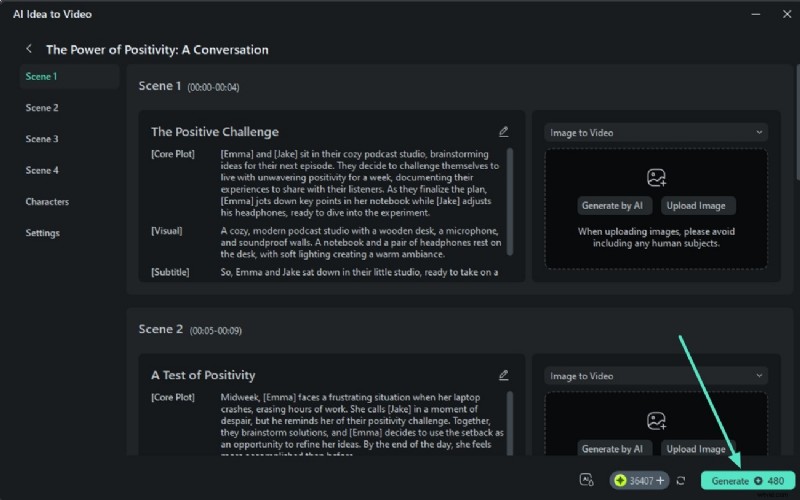Click Upload Image in Scene 1
Image resolution: width=800 pixels, height=500 pixels.
point(698,205)
